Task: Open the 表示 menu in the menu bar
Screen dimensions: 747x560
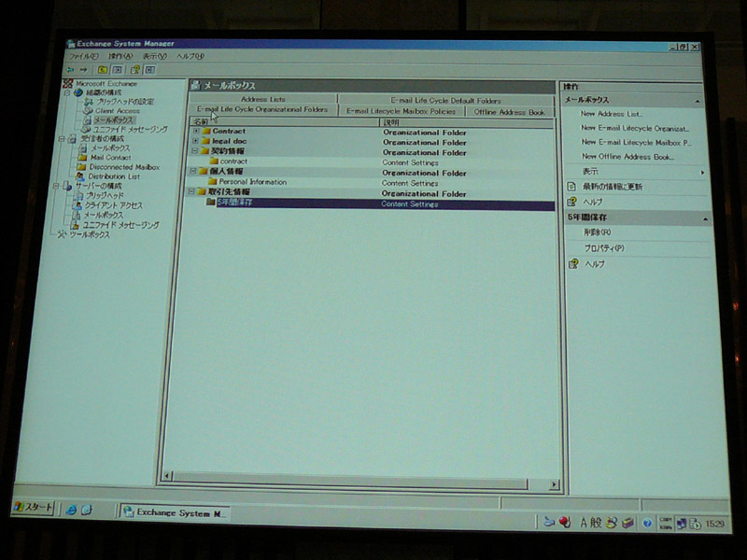Action: (155, 56)
